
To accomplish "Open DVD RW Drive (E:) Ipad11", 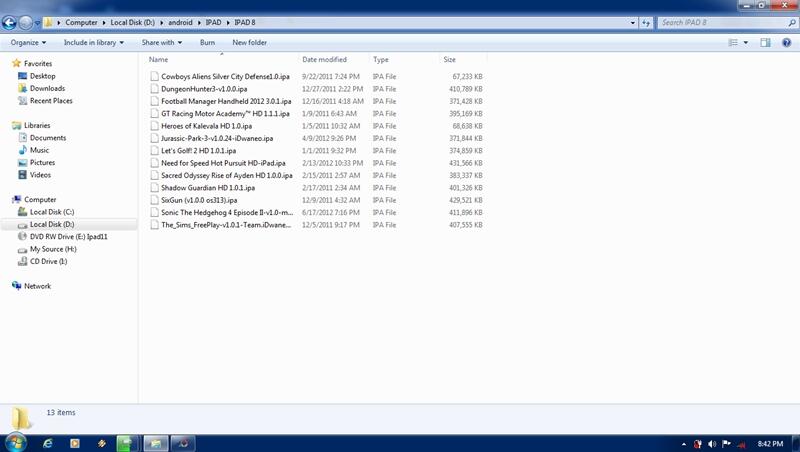I will [68, 237].
